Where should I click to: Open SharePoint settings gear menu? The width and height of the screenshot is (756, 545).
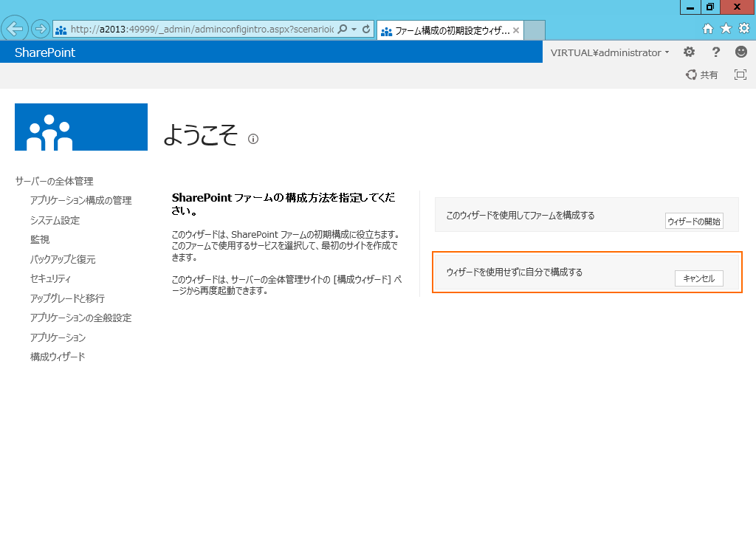(689, 52)
